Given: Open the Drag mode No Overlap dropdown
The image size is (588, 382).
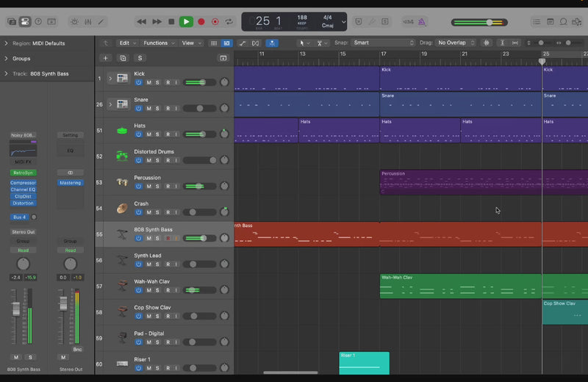Looking at the screenshot, I should pyautogui.click(x=456, y=43).
